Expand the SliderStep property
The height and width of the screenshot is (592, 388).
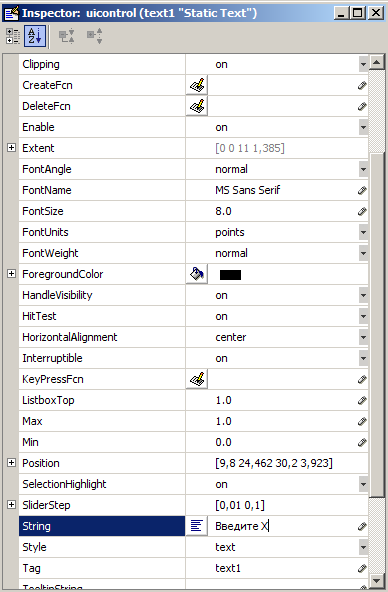11,504
